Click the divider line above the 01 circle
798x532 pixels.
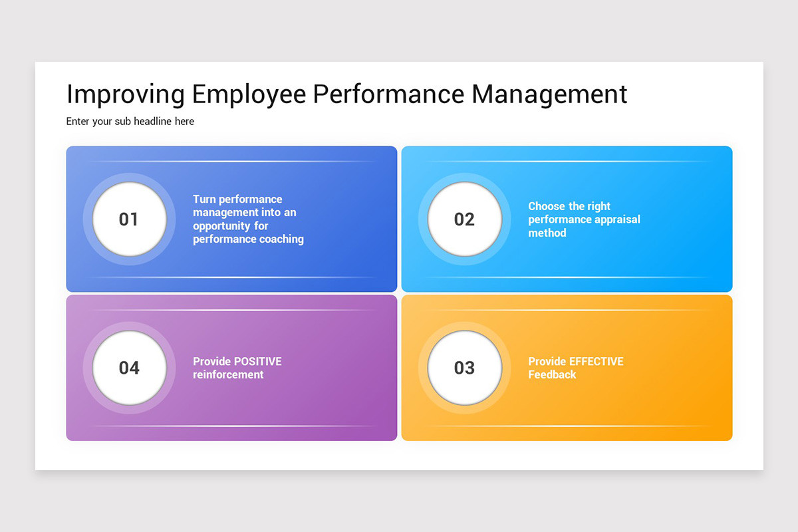[231, 161]
